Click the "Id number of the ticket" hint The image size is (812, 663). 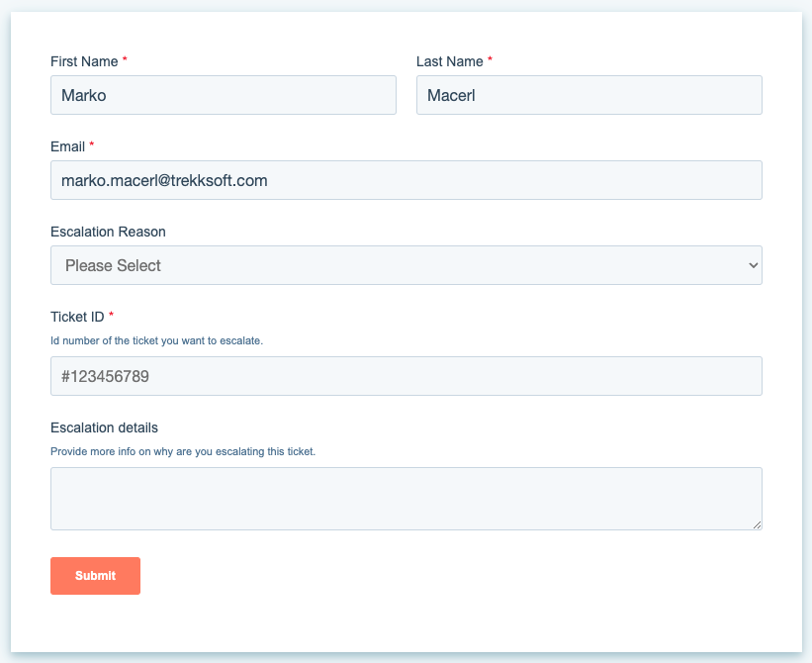(157, 340)
